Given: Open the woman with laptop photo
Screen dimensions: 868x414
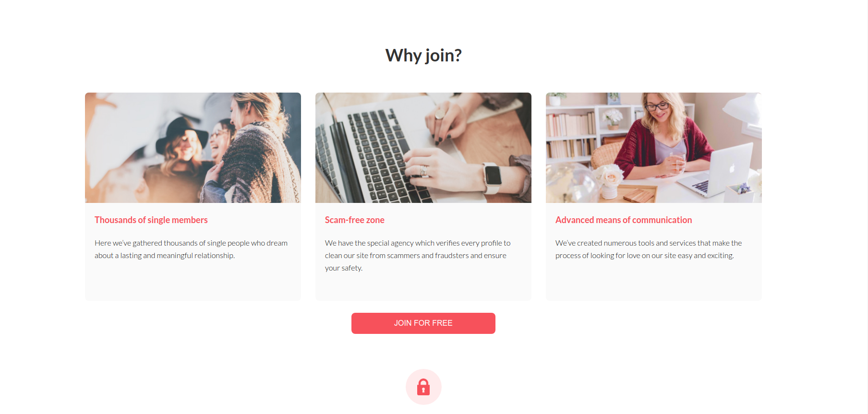Looking at the screenshot, I should pos(654,148).
